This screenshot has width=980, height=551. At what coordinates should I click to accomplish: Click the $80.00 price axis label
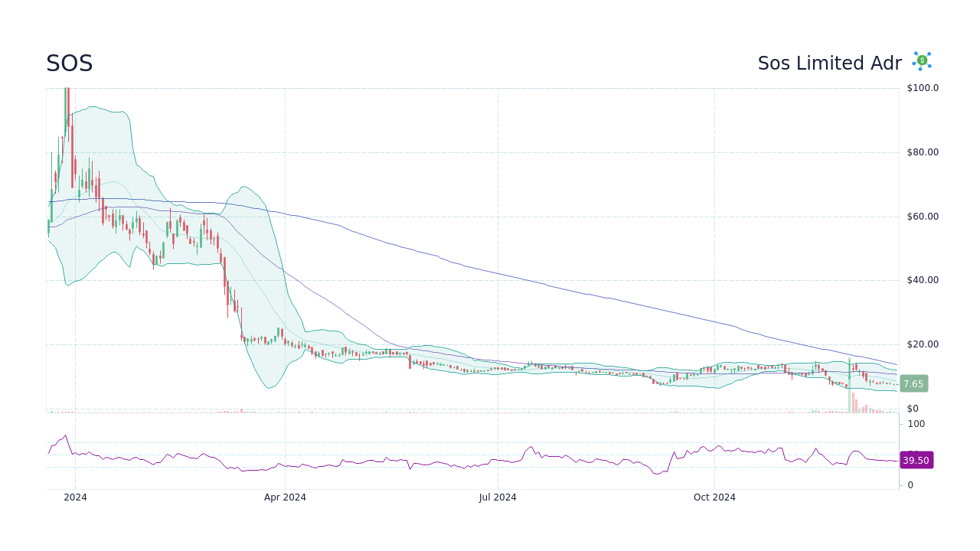[x=923, y=152]
